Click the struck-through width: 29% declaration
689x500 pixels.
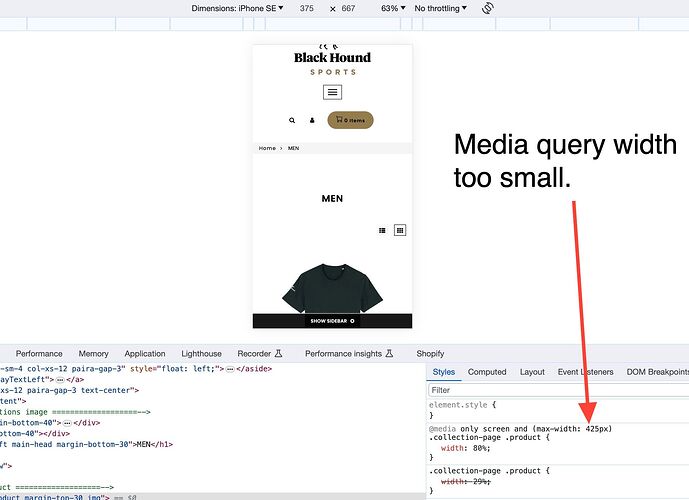point(465,482)
